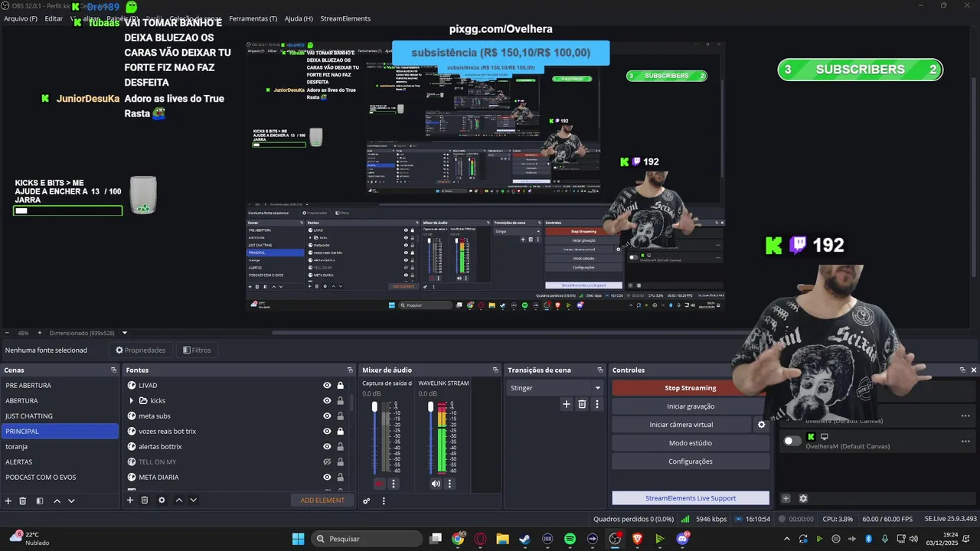The image size is (980, 551).
Task: Mute the WAVELINK STREAM speaker icon
Action: pyautogui.click(x=436, y=484)
